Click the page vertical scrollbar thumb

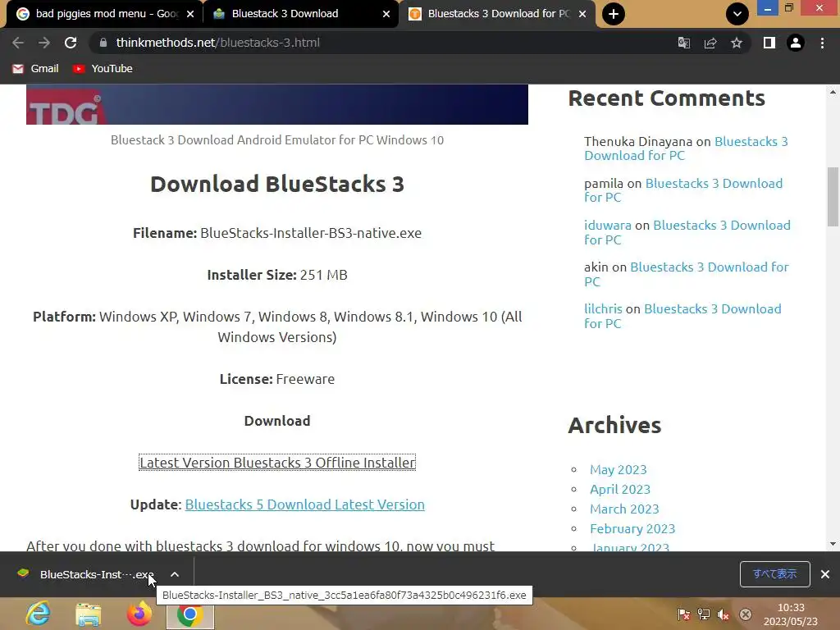pos(833,197)
